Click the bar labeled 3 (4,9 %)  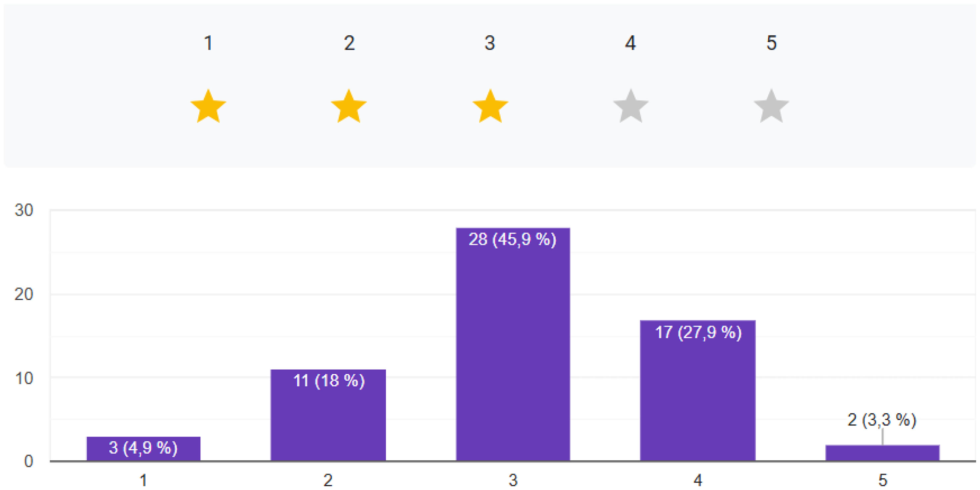[x=144, y=449]
